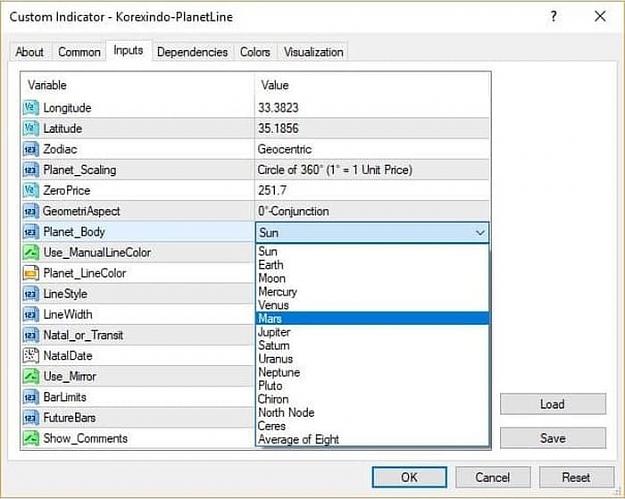Image resolution: width=625 pixels, height=499 pixels.
Task: Click the Longitude variable icon
Action: pos(31,108)
